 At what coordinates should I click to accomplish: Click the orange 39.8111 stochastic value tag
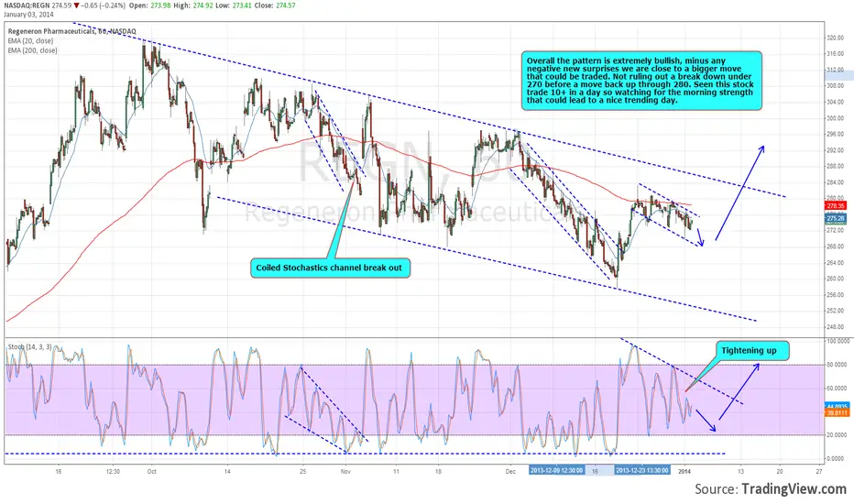[838, 413]
